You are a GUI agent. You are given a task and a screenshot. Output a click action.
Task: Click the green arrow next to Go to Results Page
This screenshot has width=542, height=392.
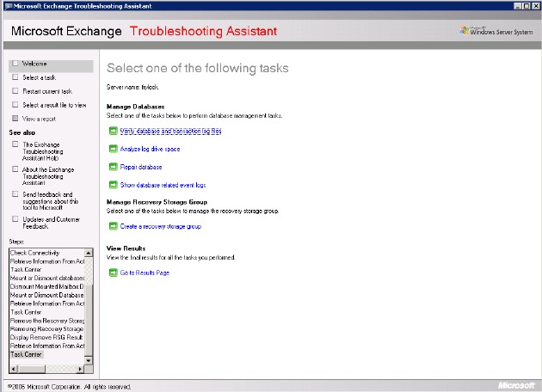click(x=113, y=273)
